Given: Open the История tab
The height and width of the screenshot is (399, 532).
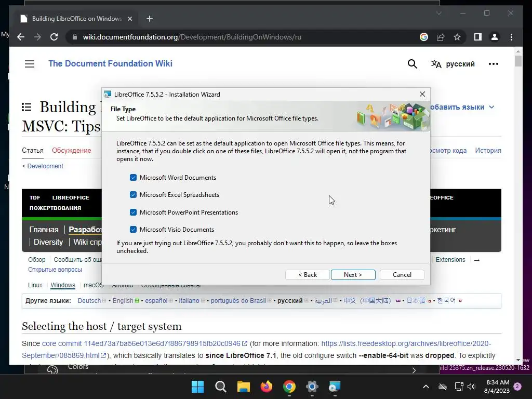Looking at the screenshot, I should (488, 150).
